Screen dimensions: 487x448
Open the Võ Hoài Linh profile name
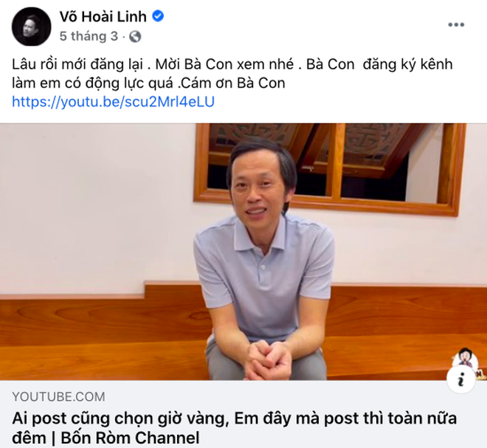click(103, 16)
